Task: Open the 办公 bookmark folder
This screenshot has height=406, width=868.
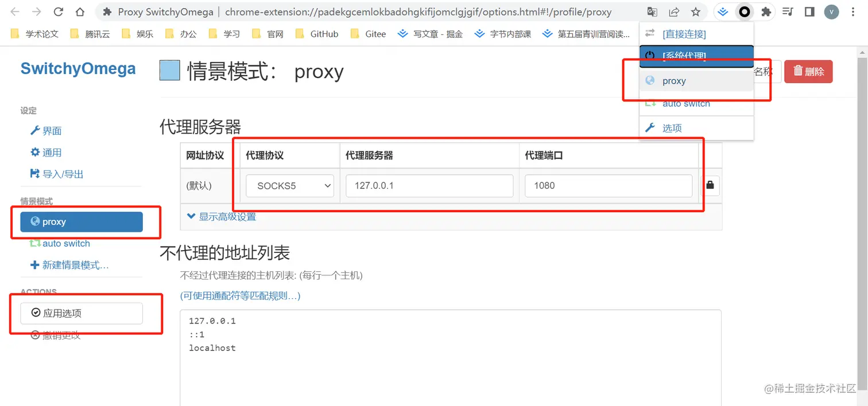Action: (x=181, y=34)
